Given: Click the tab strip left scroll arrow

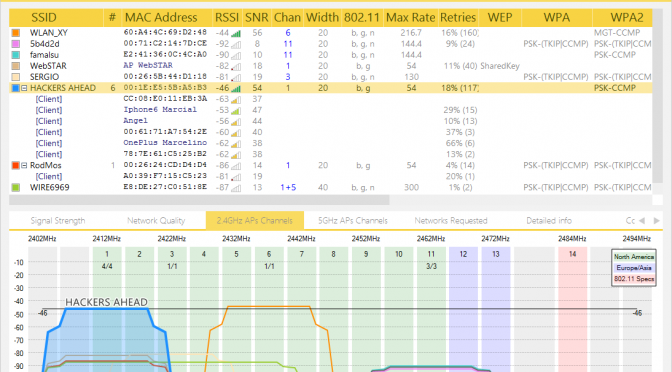Looking at the screenshot, I should click(x=642, y=221).
